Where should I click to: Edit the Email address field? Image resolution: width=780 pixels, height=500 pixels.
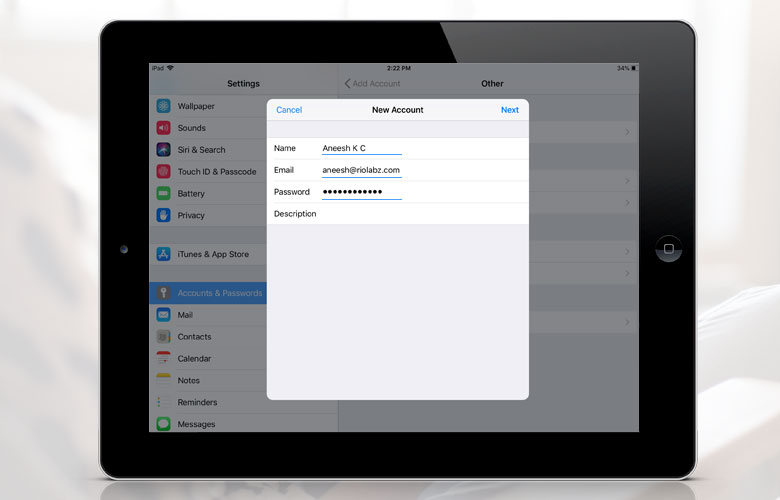click(361, 170)
